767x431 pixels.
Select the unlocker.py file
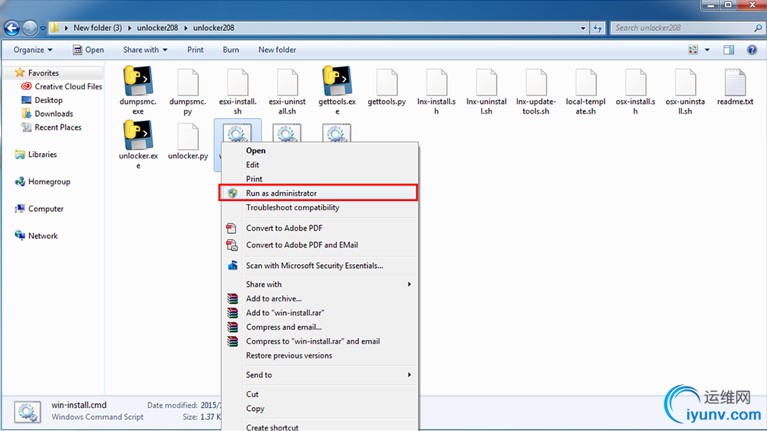[x=188, y=142]
